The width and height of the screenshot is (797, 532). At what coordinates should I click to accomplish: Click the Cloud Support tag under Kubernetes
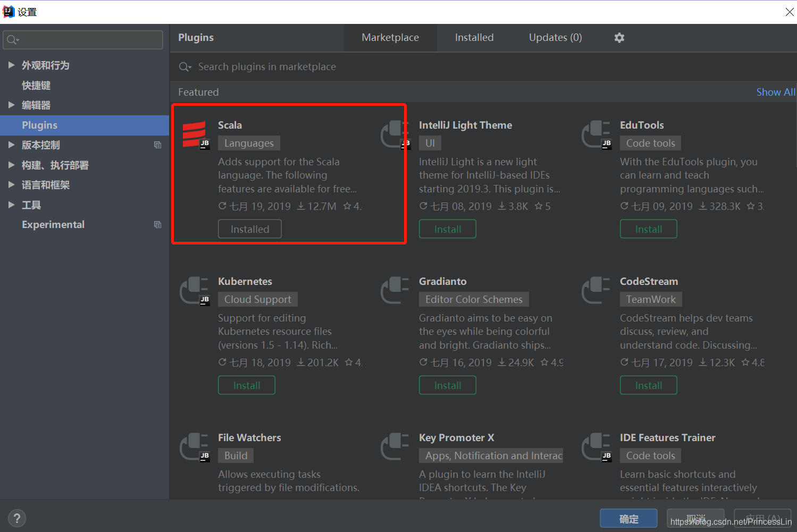click(x=258, y=299)
